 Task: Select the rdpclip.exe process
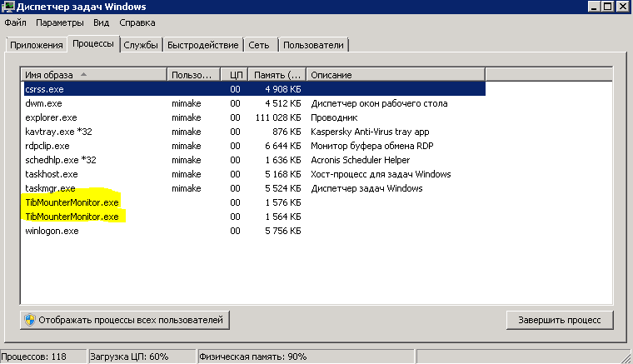point(253,146)
